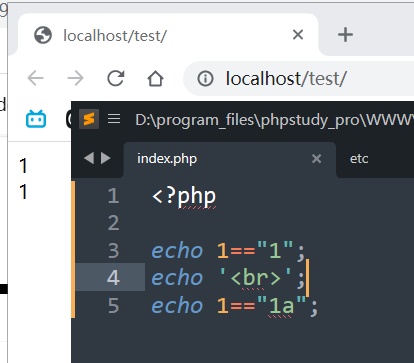Switch to the etc tab in Sublime

click(359, 159)
